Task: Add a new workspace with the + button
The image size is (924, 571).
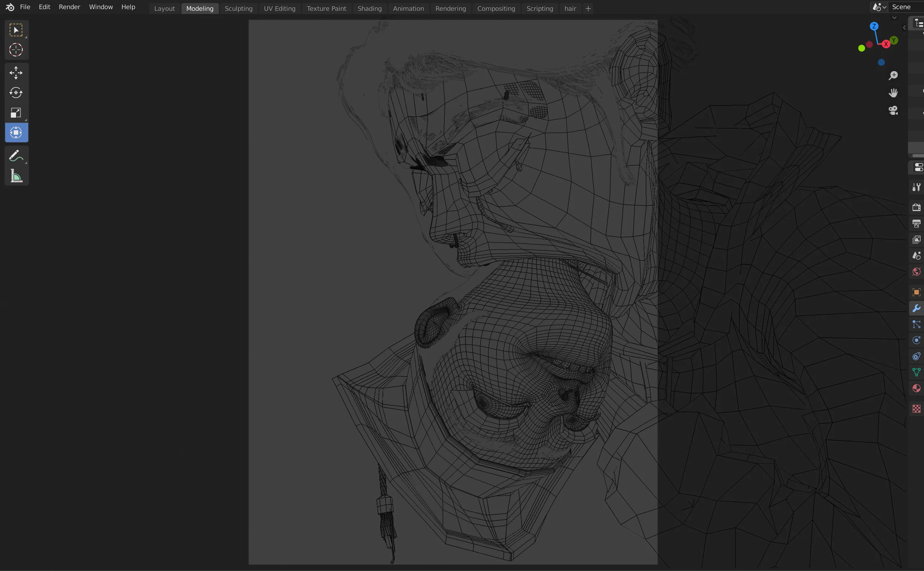Action: (588, 8)
